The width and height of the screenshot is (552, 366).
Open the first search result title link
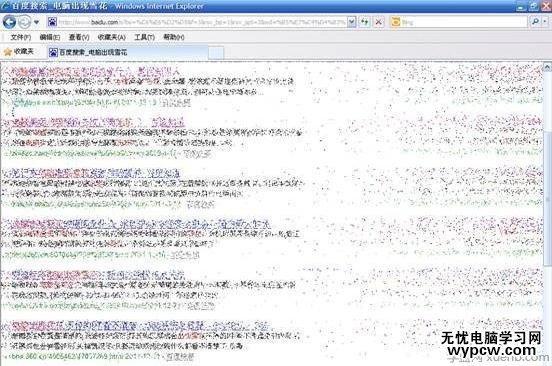click(x=92, y=71)
